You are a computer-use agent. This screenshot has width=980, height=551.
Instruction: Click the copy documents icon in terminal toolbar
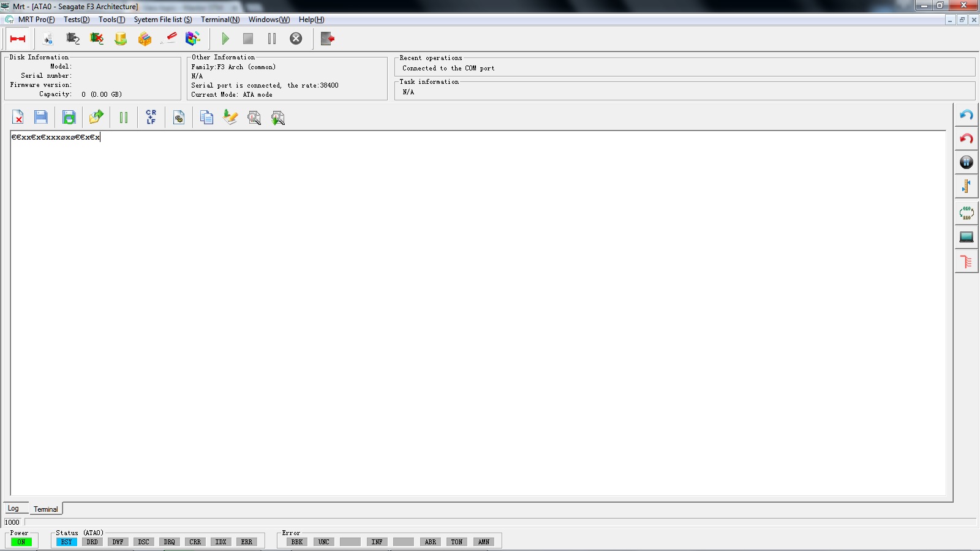207,117
